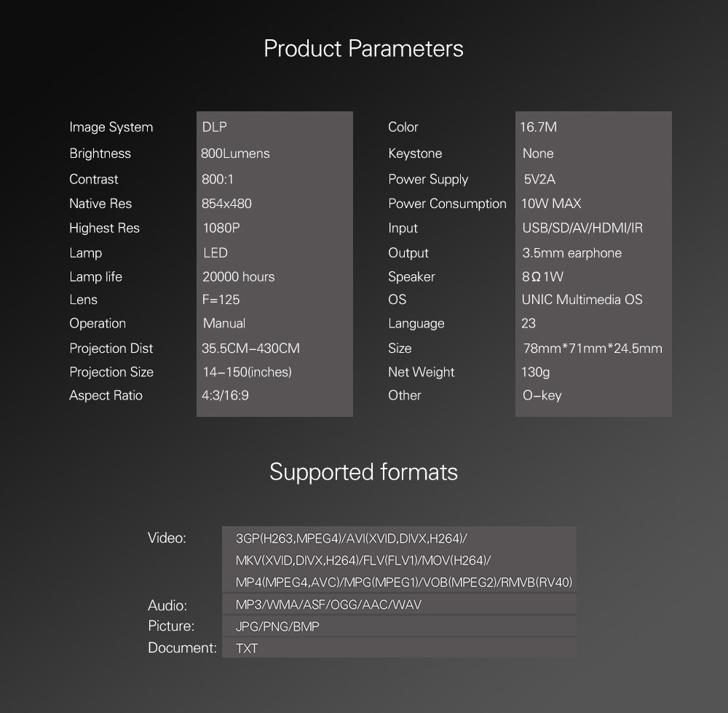Image resolution: width=728 pixels, height=713 pixels.
Task: Click the Supported formats heading
Action: coord(363,472)
